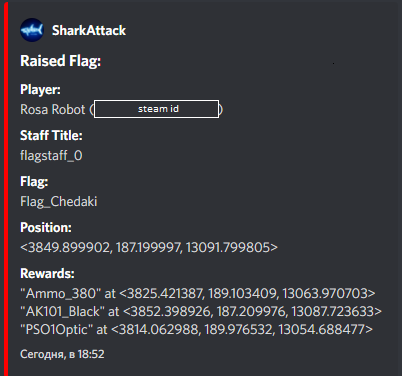402x376 pixels.
Task: Click the closing parenthesis after steam id
Action: [221, 109]
